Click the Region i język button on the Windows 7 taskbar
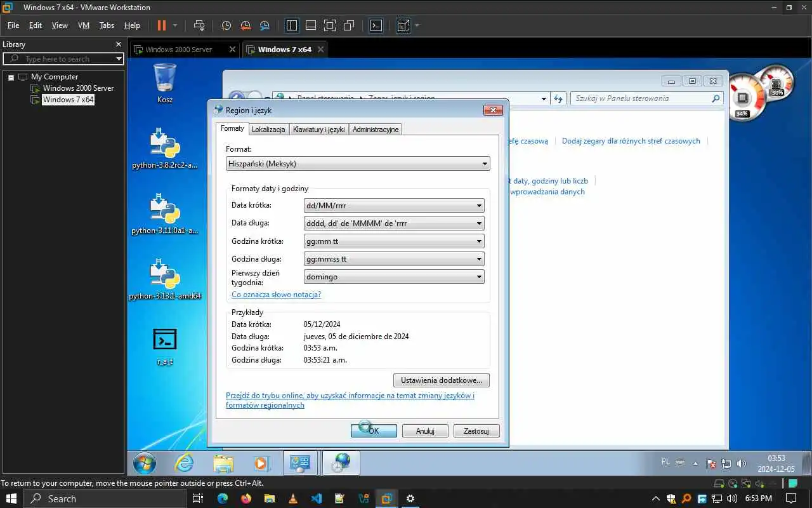 pyautogui.click(x=341, y=463)
